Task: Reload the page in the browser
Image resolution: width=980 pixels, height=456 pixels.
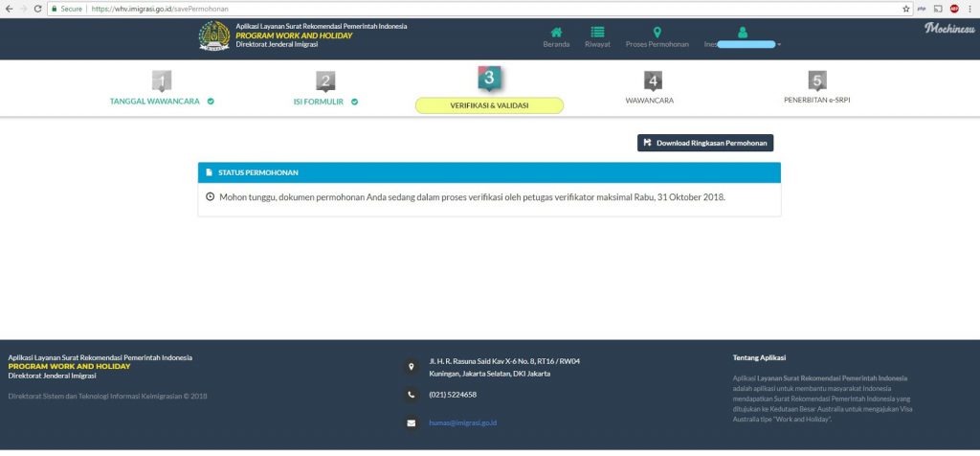Action: (x=37, y=9)
